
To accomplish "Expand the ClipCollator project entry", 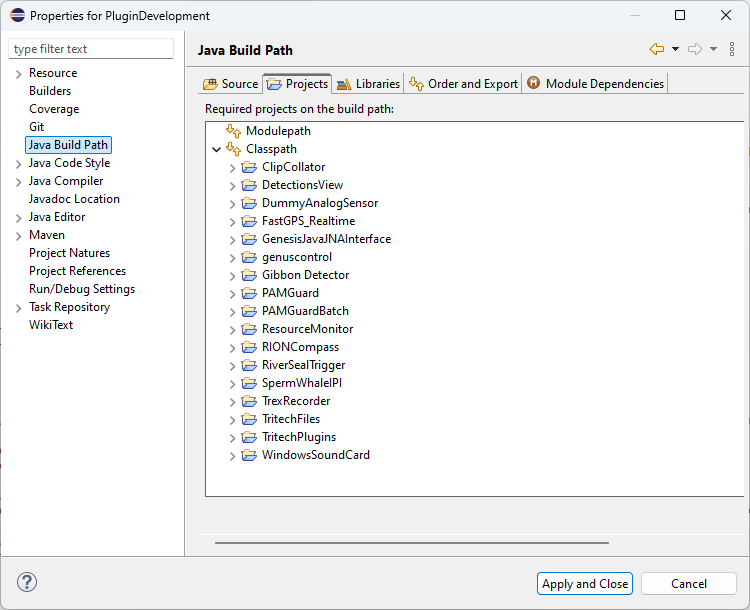I will click(233, 167).
